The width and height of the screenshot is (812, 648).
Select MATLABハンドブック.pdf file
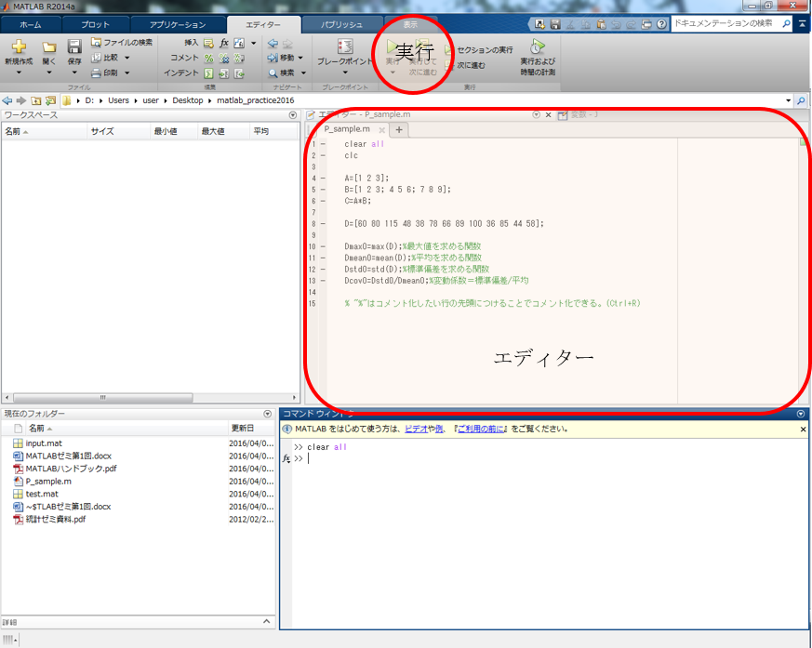click(x=71, y=469)
